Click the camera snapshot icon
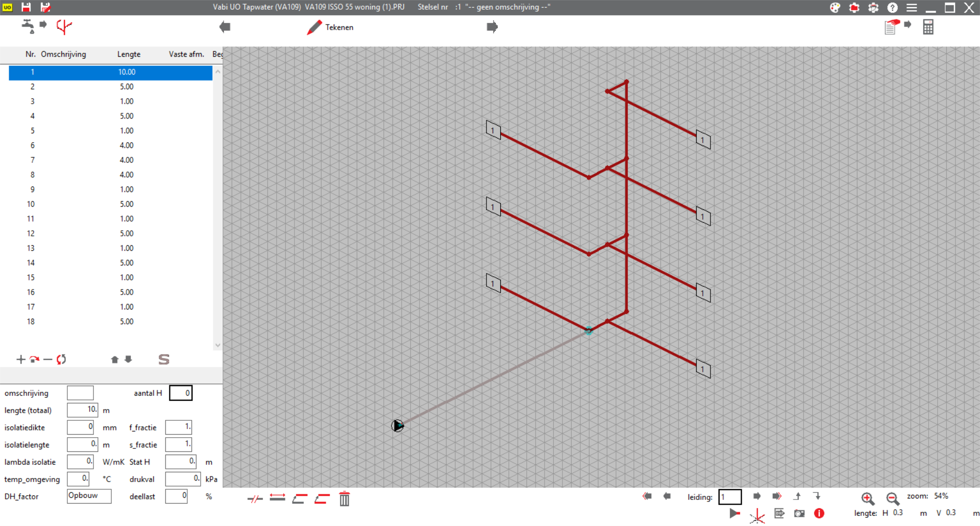The height and width of the screenshot is (526, 980). click(x=799, y=513)
